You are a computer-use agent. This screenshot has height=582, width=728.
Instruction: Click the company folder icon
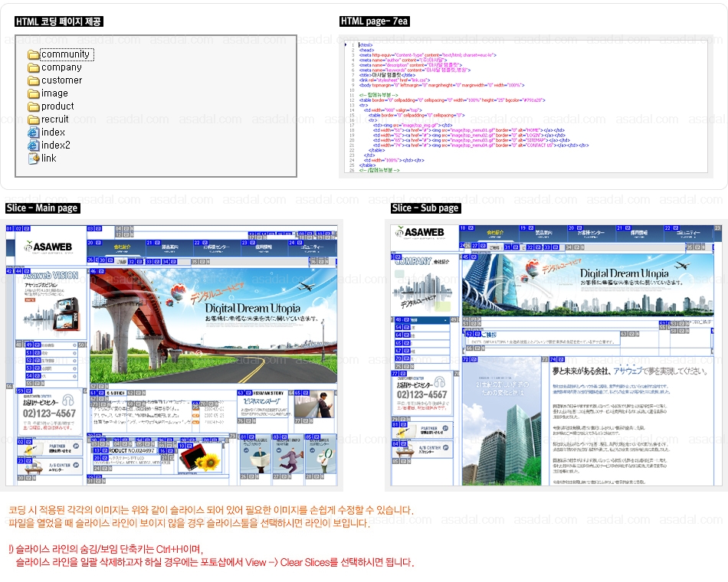(x=34, y=67)
